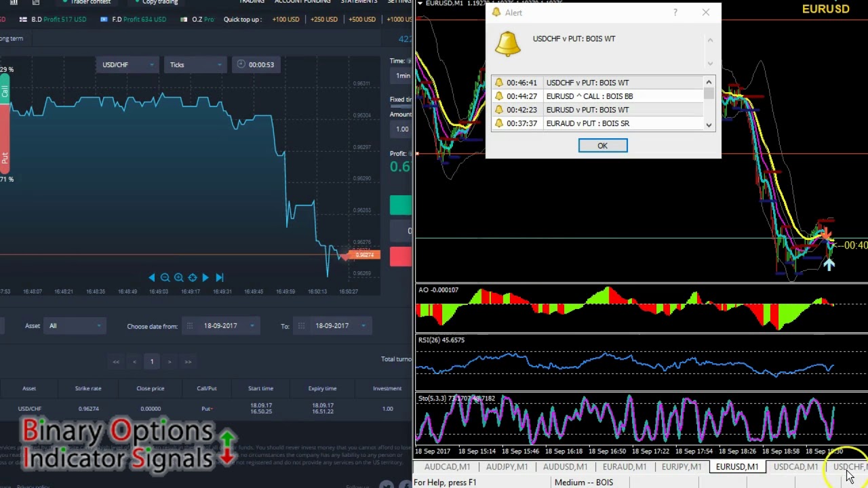Click the 0.96274 strike rate cell
The width and height of the screenshot is (868, 488).
pos(88,409)
